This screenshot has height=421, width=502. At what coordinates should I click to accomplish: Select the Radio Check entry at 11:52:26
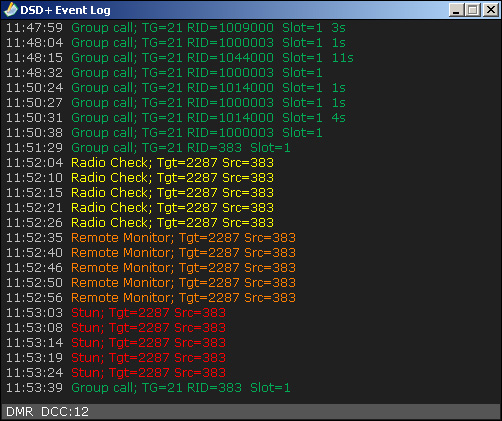pyautogui.click(x=140, y=223)
